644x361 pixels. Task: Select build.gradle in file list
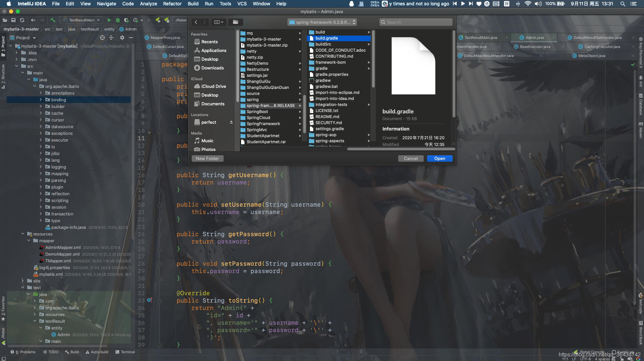(x=339, y=38)
